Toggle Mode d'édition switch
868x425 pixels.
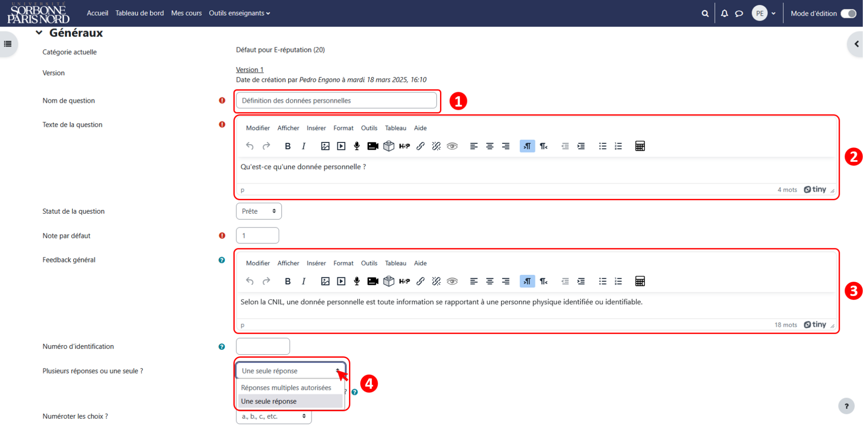pos(848,13)
